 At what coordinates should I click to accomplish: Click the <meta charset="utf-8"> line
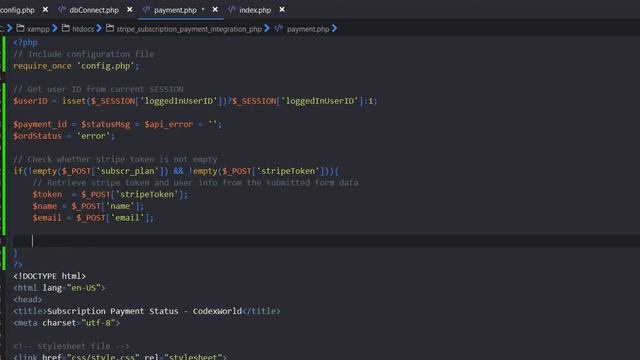67,323
